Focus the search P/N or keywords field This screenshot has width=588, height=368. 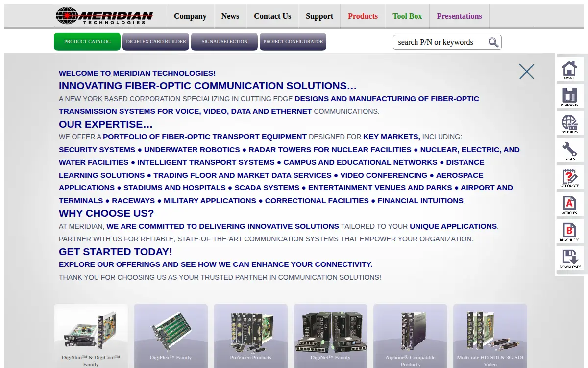441,42
